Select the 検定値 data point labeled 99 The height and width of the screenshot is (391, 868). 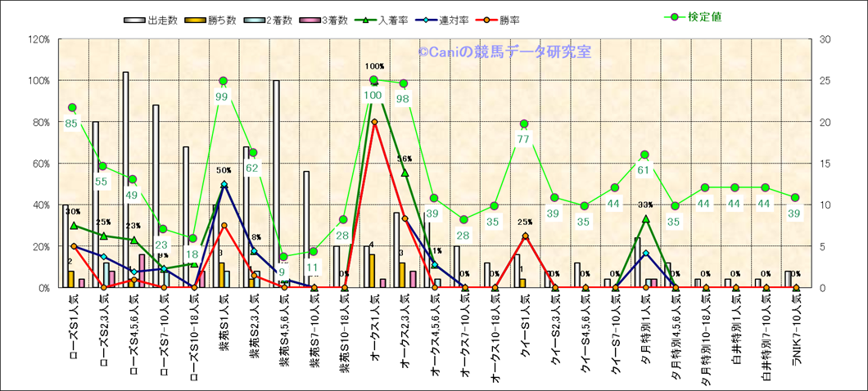(x=223, y=81)
